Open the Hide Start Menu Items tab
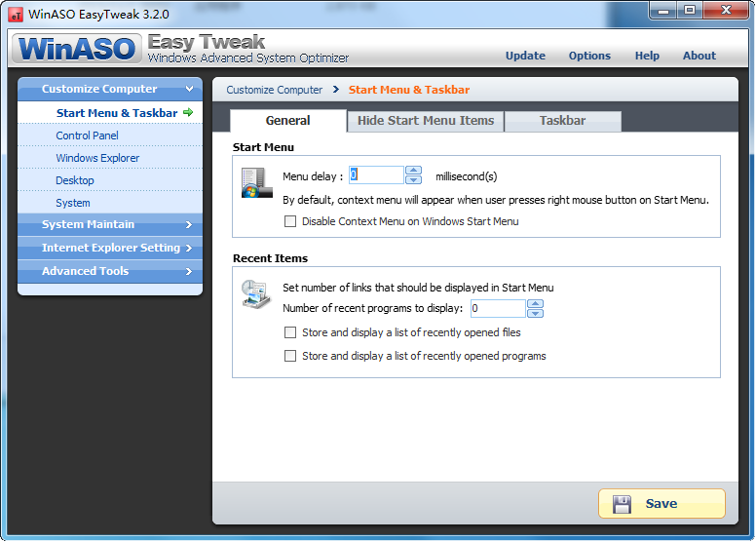 (x=426, y=121)
